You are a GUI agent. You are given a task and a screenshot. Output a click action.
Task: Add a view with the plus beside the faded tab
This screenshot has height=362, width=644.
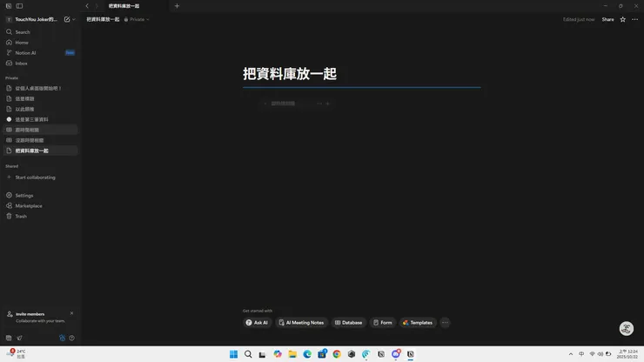328,104
